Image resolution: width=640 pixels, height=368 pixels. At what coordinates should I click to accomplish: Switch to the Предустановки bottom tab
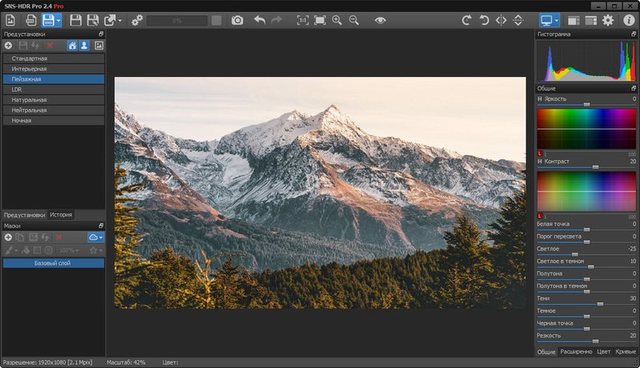24,215
